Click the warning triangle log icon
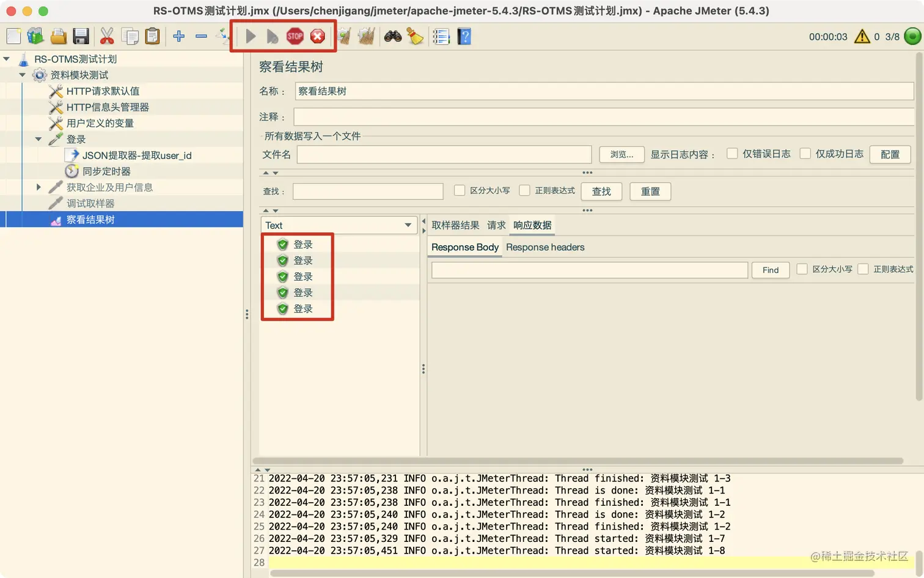 pyautogui.click(x=862, y=37)
